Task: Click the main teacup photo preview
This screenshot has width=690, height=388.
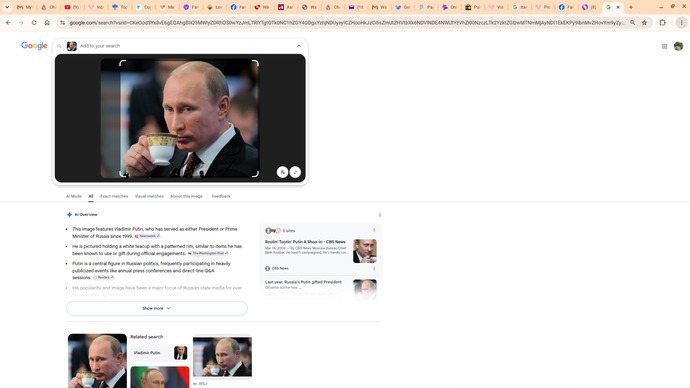Action: (180, 118)
